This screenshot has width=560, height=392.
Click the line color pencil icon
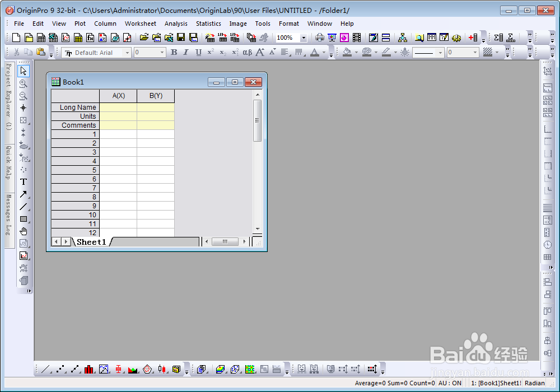point(386,52)
